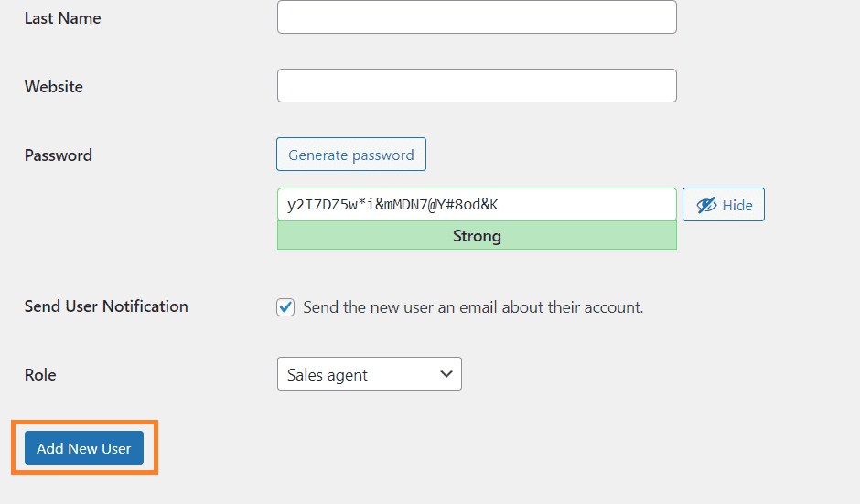The width and height of the screenshot is (860, 504).
Task: Click the Password field label
Action: pyautogui.click(x=59, y=155)
